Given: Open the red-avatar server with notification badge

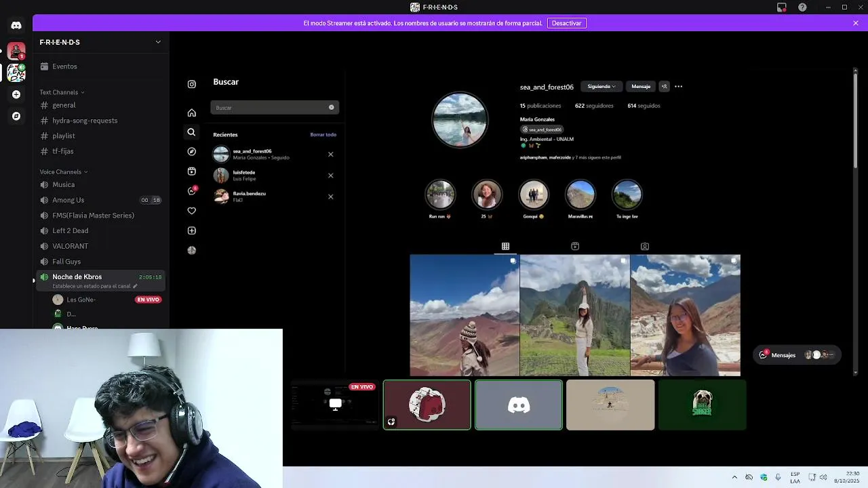Looking at the screenshot, I should point(16,51).
